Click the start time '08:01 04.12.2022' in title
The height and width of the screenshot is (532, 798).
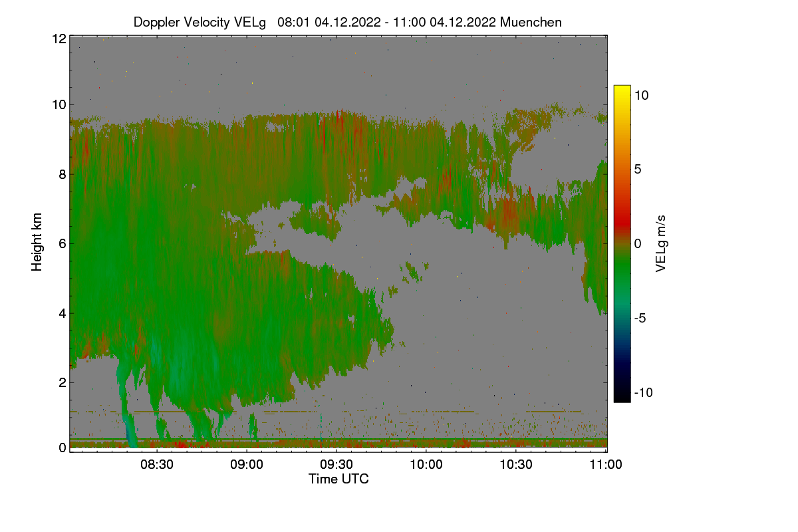click(x=330, y=22)
